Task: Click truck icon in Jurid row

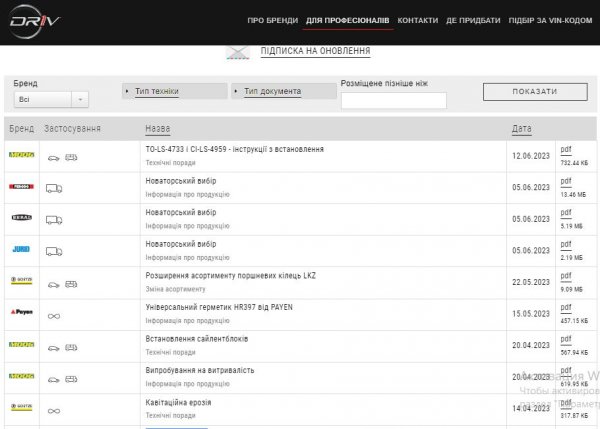Action: pyautogui.click(x=54, y=251)
